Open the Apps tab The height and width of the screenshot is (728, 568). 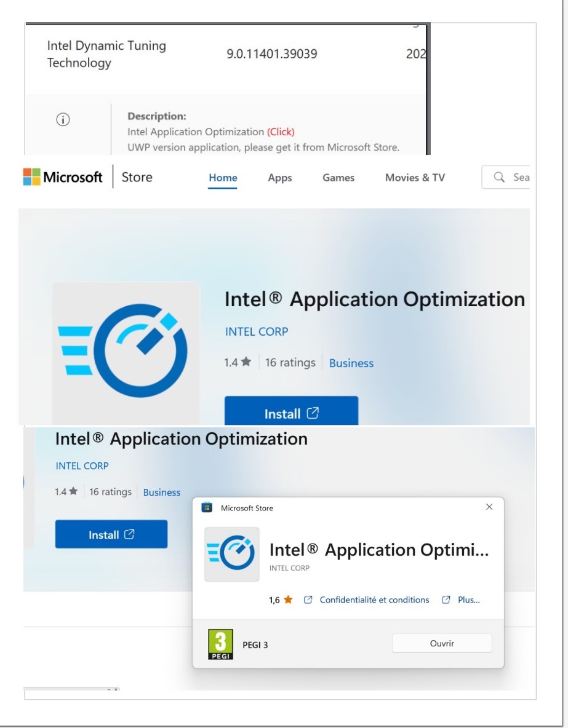(x=280, y=178)
